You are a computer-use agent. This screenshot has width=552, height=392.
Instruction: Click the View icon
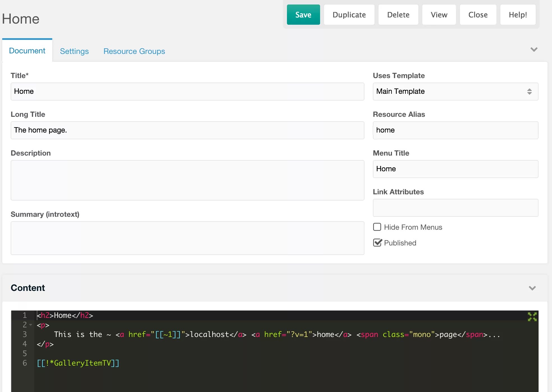click(x=439, y=14)
